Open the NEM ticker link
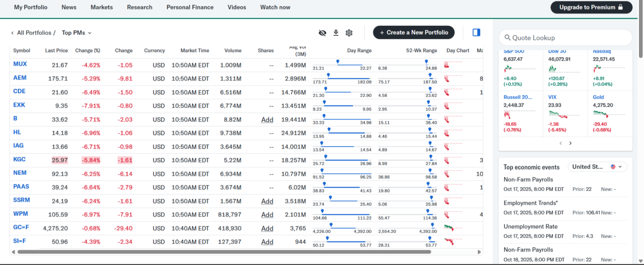The width and height of the screenshot is (644, 265). [20, 173]
